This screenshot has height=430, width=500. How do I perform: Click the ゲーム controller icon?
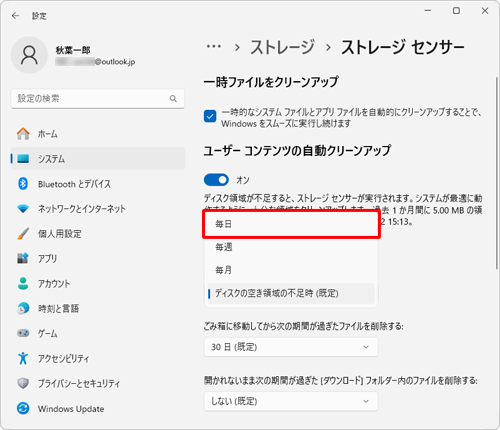(23, 333)
